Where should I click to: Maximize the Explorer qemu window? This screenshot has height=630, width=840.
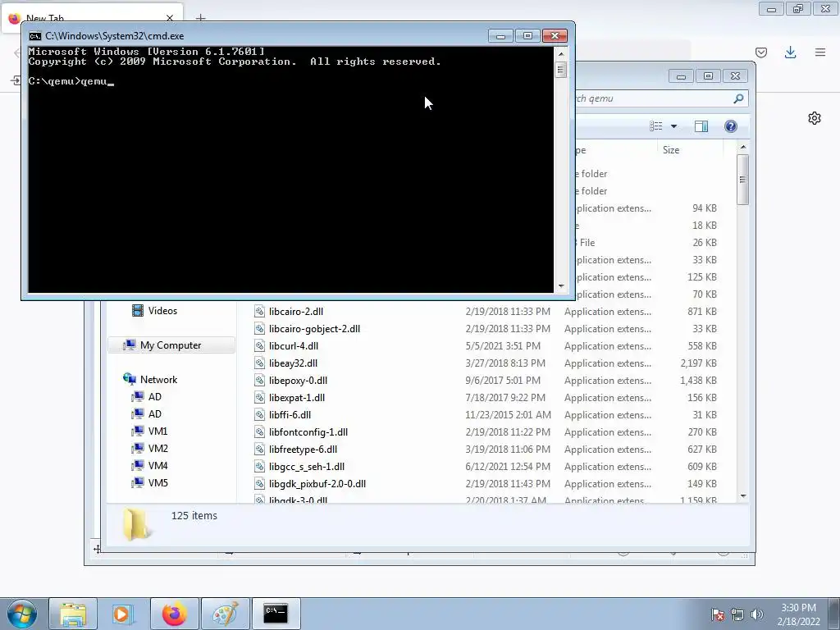tap(708, 76)
